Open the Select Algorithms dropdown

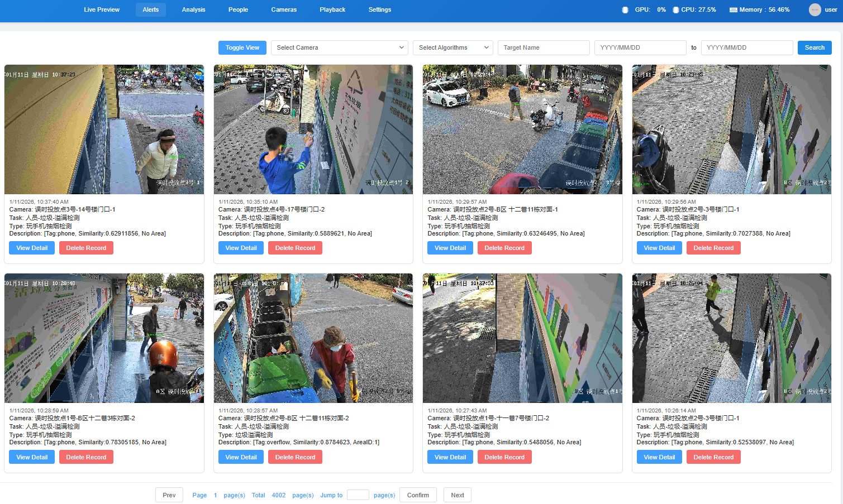pyautogui.click(x=453, y=47)
